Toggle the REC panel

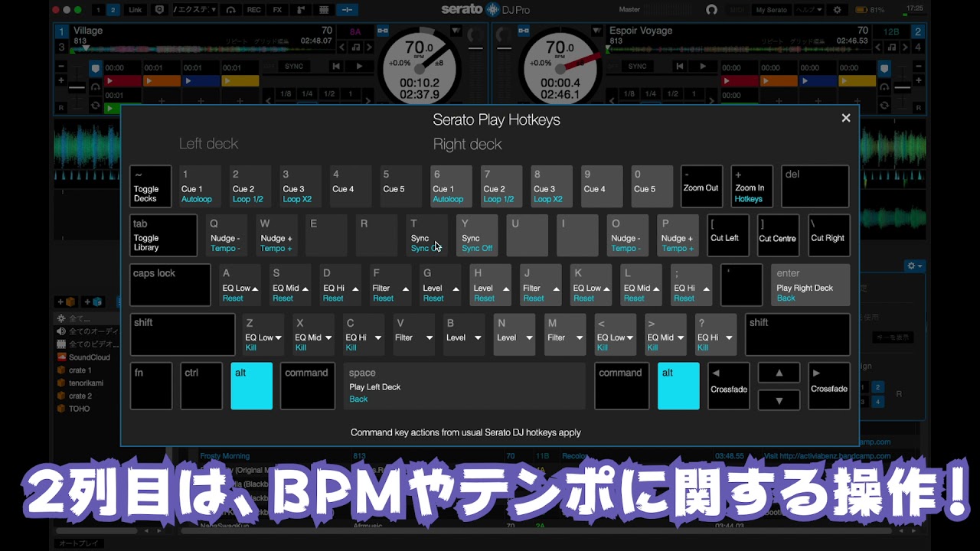(253, 10)
